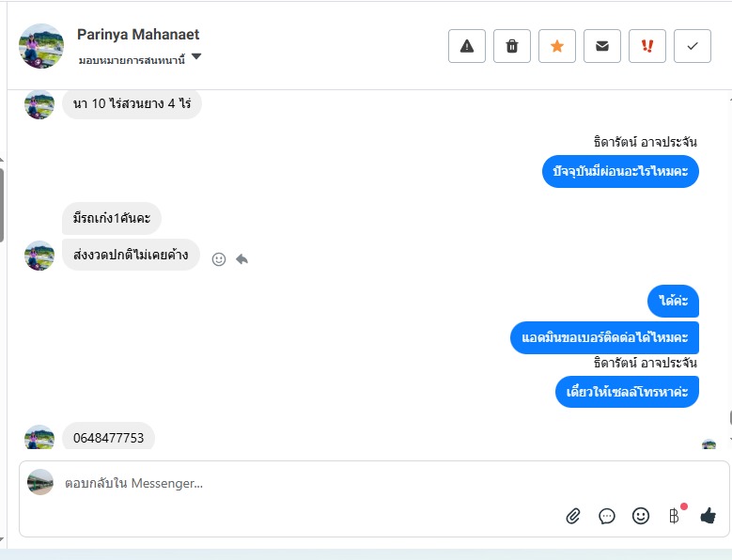Open the Parinya Mahanaet contact name
Viewport: 732px width, 560px height.
(x=138, y=35)
